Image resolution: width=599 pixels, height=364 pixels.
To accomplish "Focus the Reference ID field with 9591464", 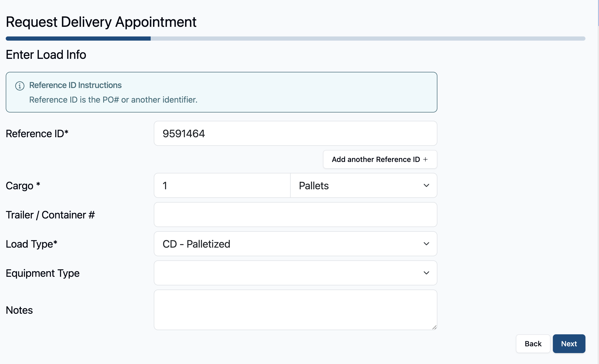I will (295, 133).
